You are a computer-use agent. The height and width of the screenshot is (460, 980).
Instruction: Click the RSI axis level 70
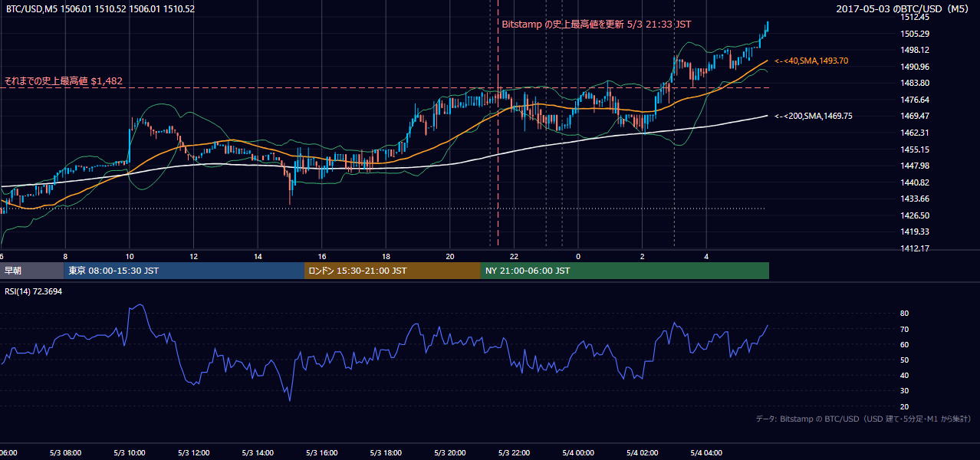(x=904, y=330)
